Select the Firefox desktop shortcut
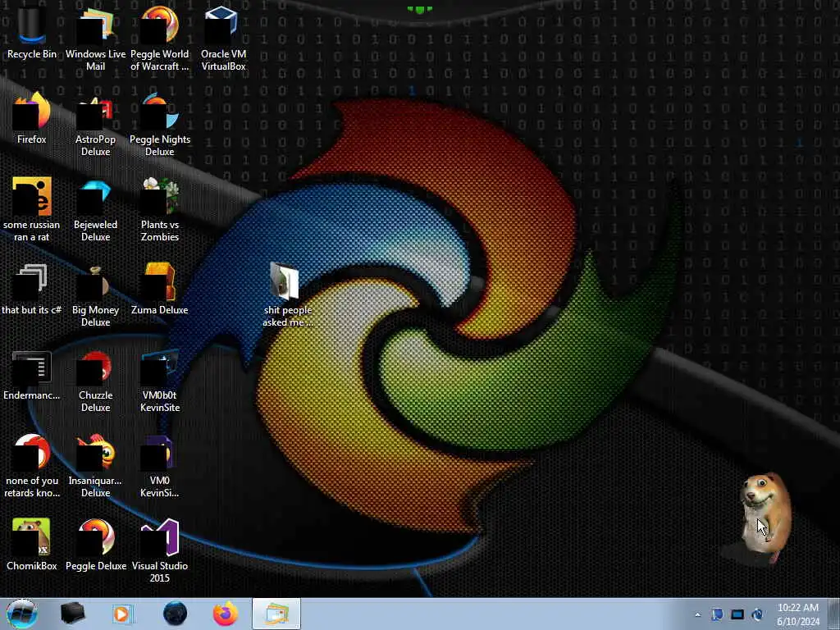This screenshot has width=840, height=630. pyautogui.click(x=32, y=118)
